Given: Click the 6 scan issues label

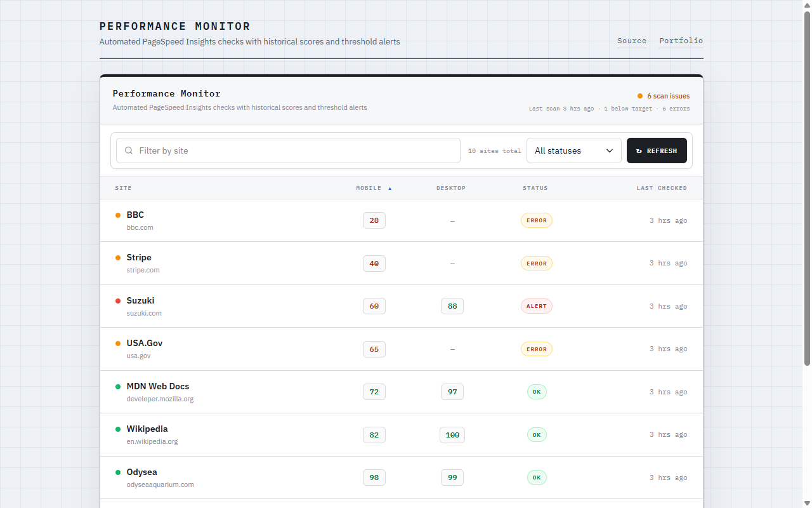Looking at the screenshot, I should (669, 96).
